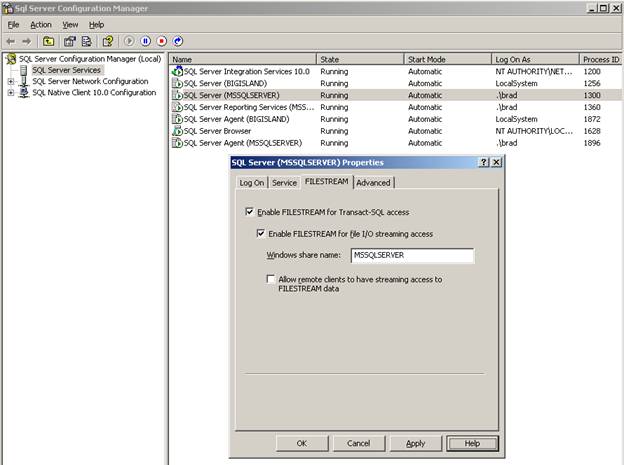This screenshot has height=465, width=624.
Task: Click the Back arrow toolbar icon
Action: (11, 41)
